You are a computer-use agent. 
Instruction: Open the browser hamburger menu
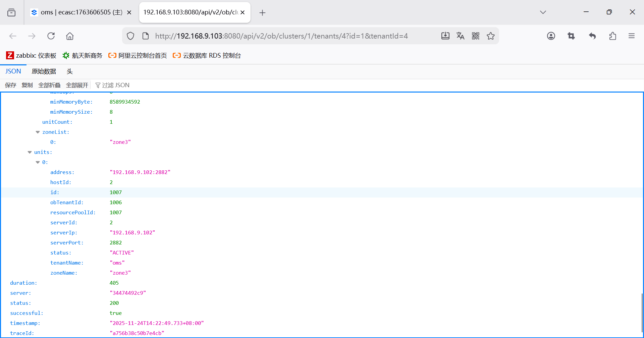(632, 36)
